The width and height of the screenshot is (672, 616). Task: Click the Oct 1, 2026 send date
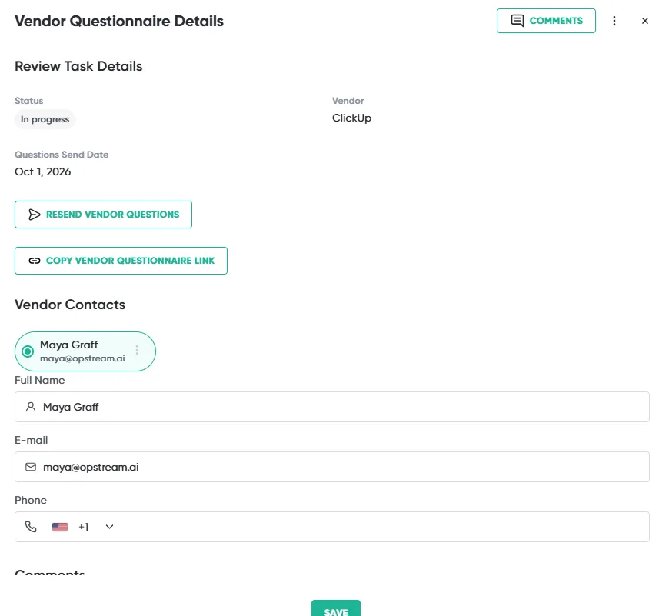coord(43,172)
